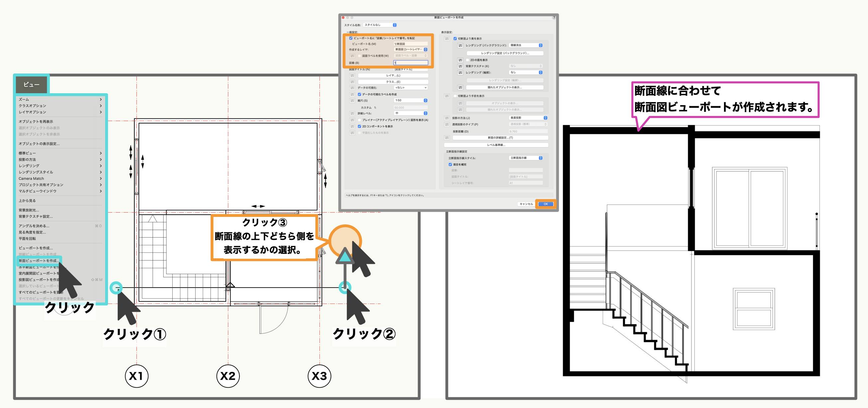Uncheck 2Dコンポーネントを表示 checkbox
Viewport: 868px width, 408px height.
359,126
